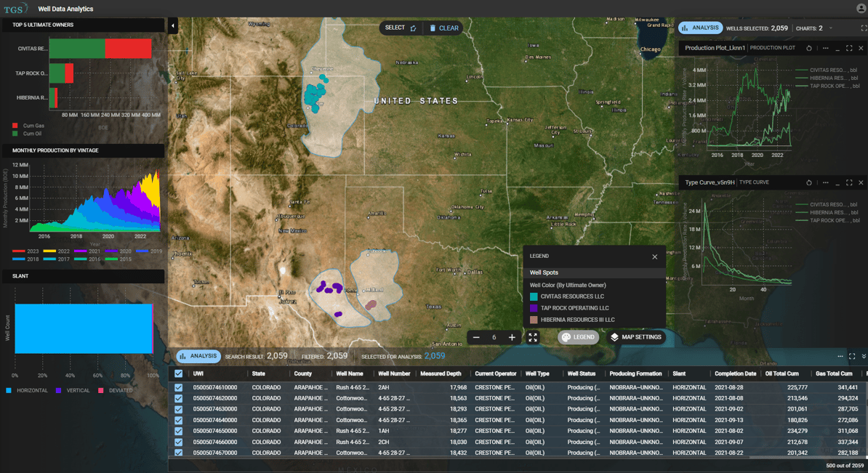Screen dimensions: 868x473
Task: Uncheck row with UWI 05005074630000
Action: pyautogui.click(x=178, y=409)
